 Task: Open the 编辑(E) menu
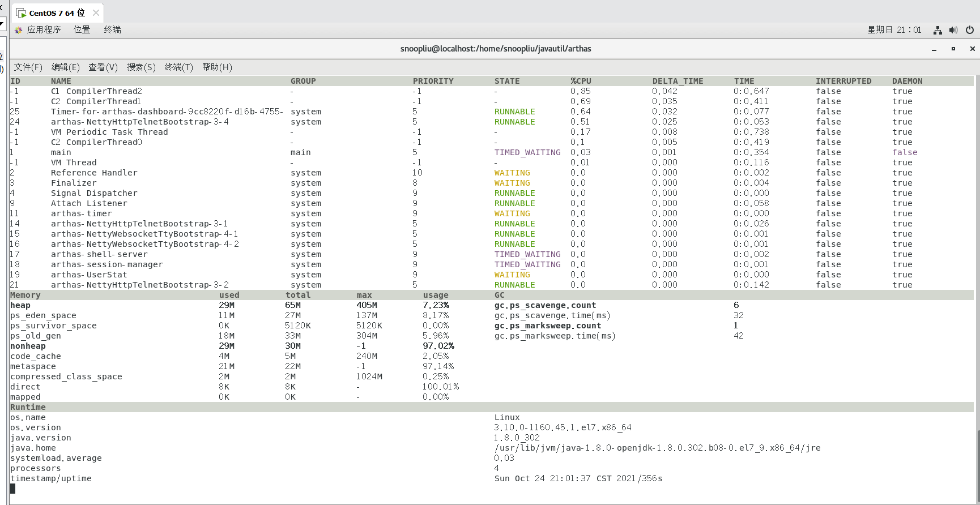point(65,67)
